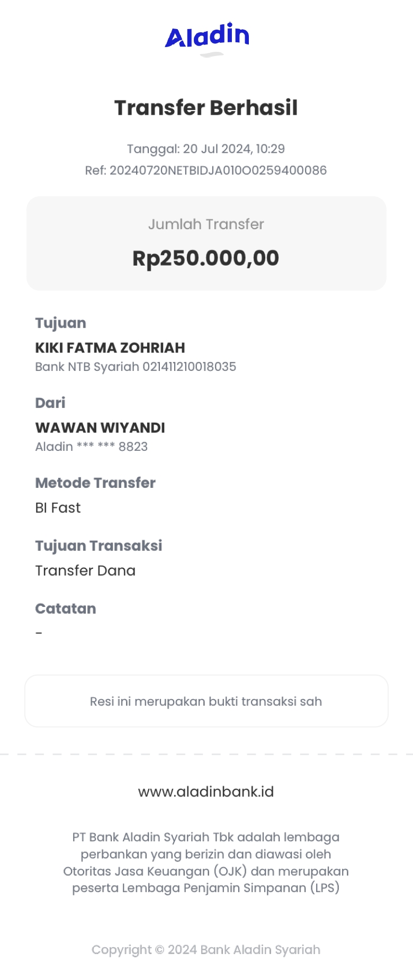Screen dimensions: 413x980
Task: Click the valid receipt notice box
Action: pyautogui.click(x=206, y=701)
